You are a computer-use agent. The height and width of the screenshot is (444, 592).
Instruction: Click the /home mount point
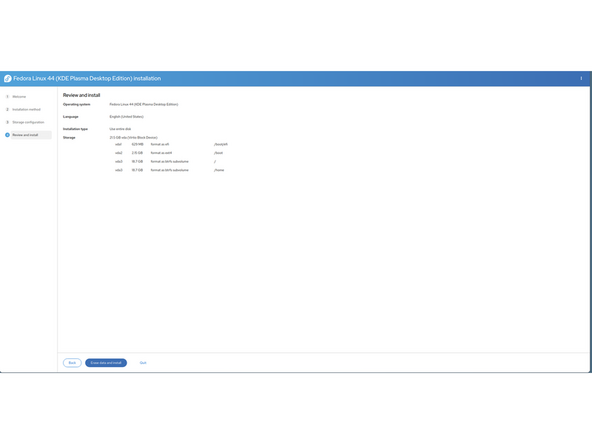point(219,170)
